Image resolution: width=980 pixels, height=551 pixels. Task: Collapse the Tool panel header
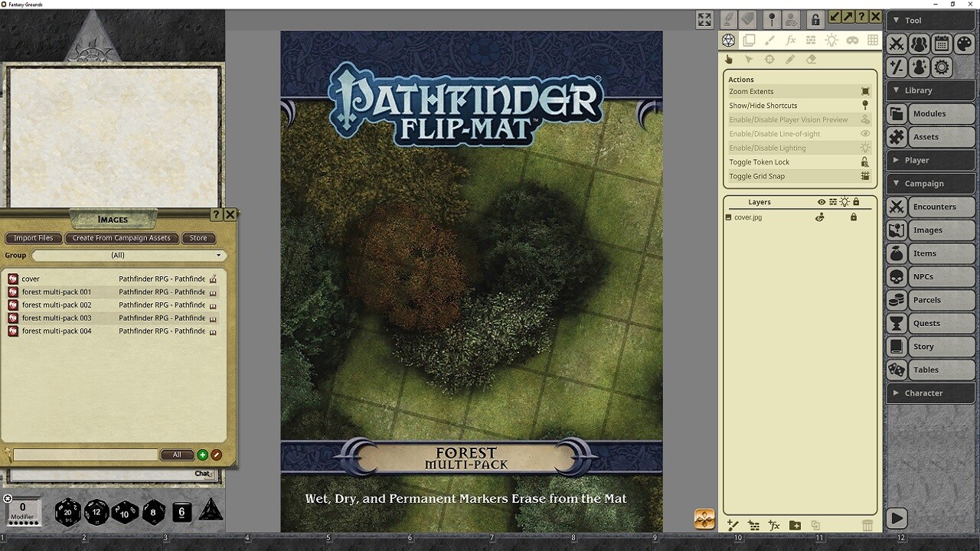point(930,20)
